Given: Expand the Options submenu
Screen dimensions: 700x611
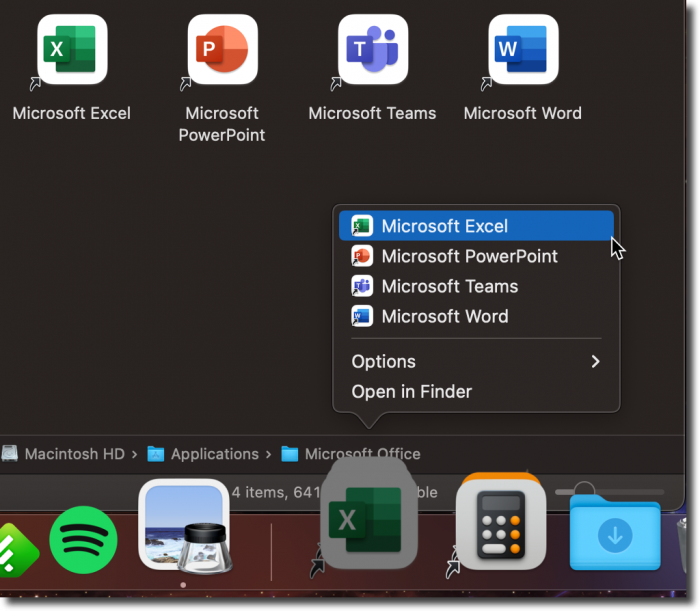Looking at the screenshot, I should 476,362.
